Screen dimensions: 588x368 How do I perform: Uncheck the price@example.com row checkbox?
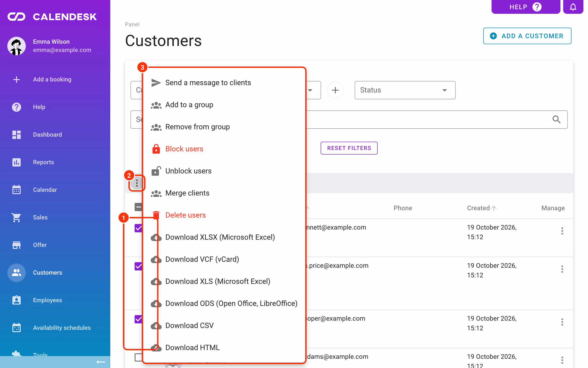pos(138,267)
